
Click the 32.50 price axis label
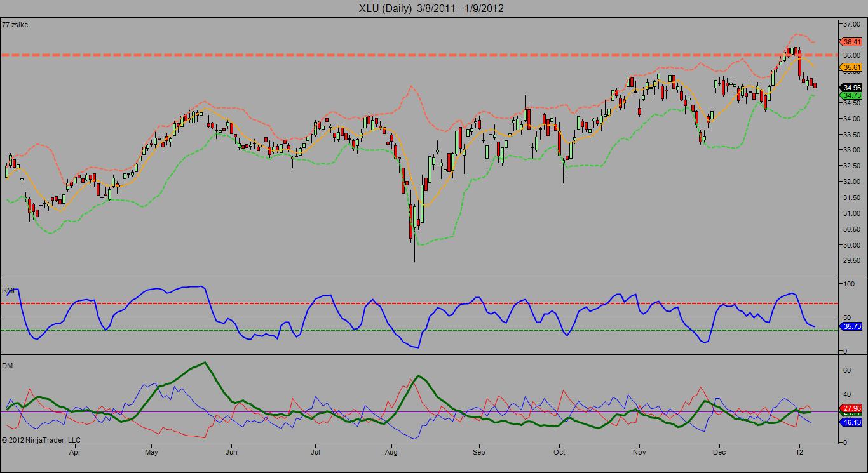851,166
